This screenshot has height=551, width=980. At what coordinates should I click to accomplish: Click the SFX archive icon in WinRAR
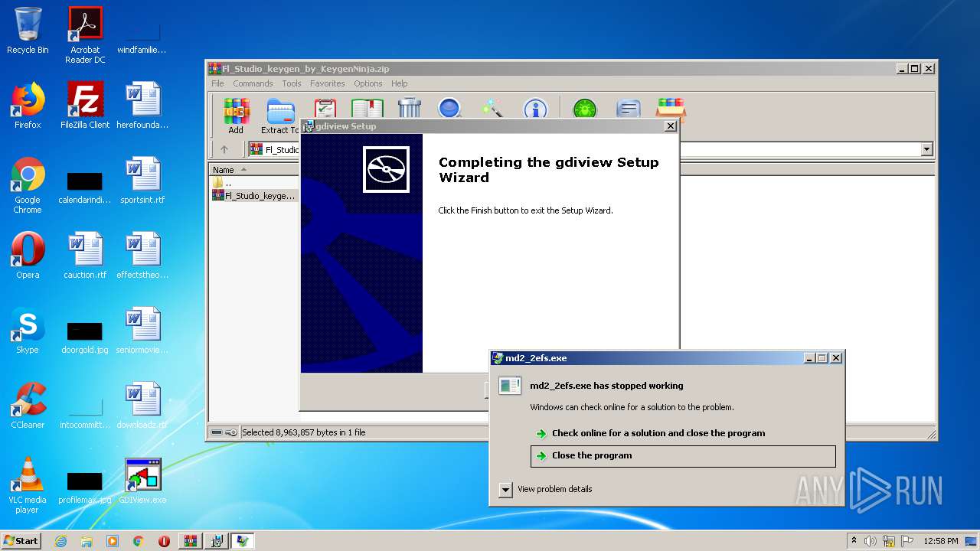671,108
